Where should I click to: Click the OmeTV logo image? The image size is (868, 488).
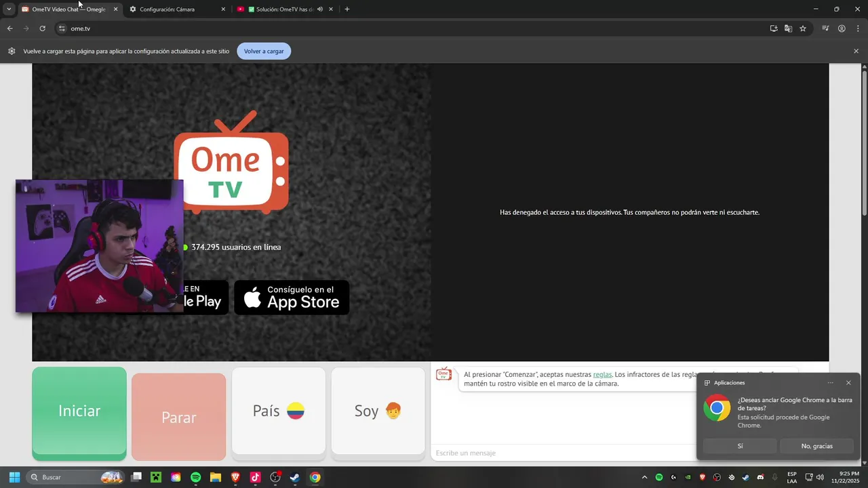(x=231, y=161)
